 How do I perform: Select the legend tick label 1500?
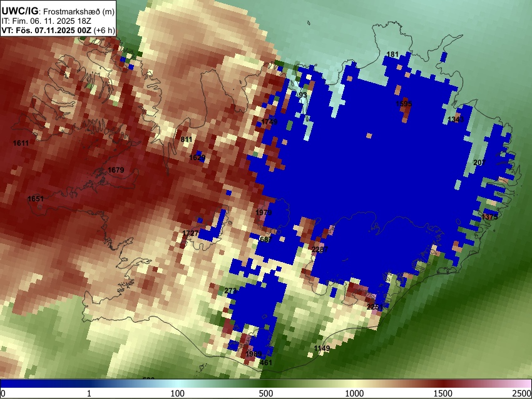(x=443, y=393)
